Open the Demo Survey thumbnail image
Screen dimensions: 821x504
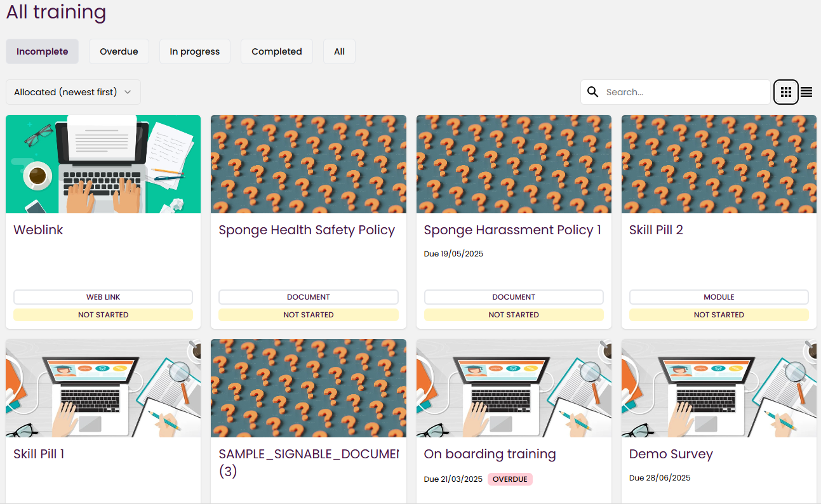click(x=719, y=388)
